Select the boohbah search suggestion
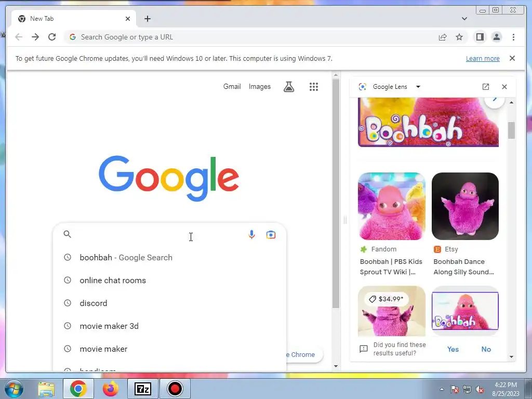This screenshot has width=532, height=399. tap(170, 258)
